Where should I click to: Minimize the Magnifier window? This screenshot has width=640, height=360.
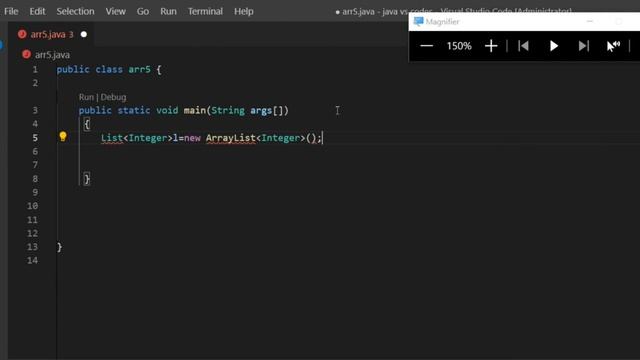[589, 21]
